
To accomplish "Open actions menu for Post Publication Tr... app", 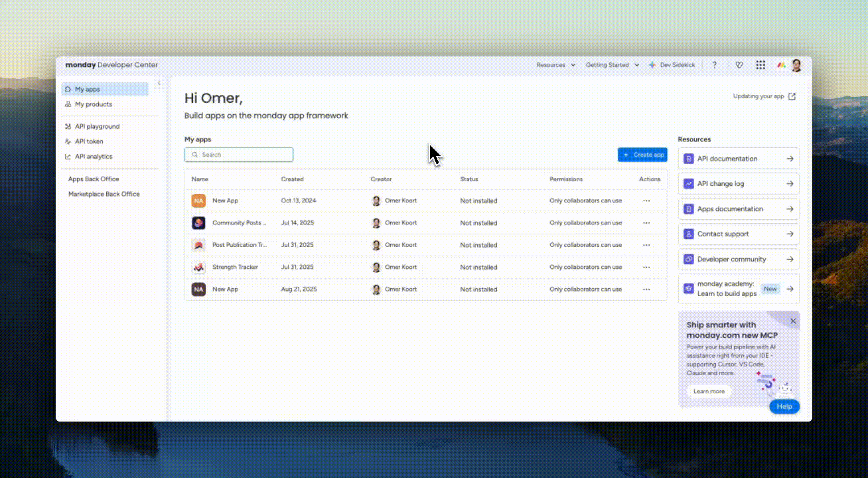I will (646, 245).
